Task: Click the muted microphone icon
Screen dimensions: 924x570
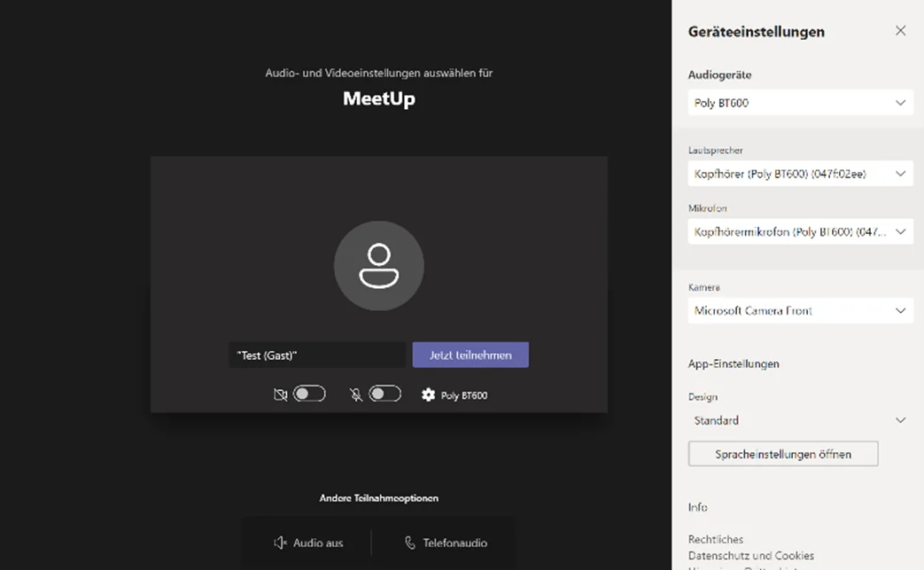Action: point(356,394)
